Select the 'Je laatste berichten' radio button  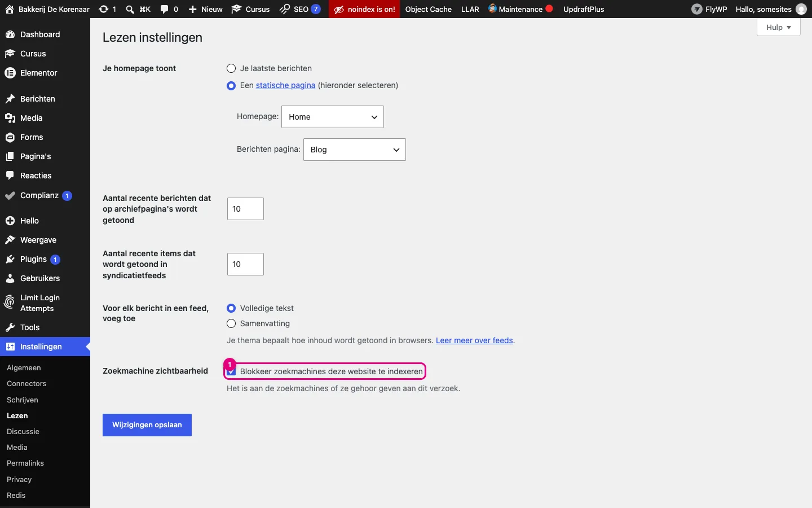pos(231,68)
